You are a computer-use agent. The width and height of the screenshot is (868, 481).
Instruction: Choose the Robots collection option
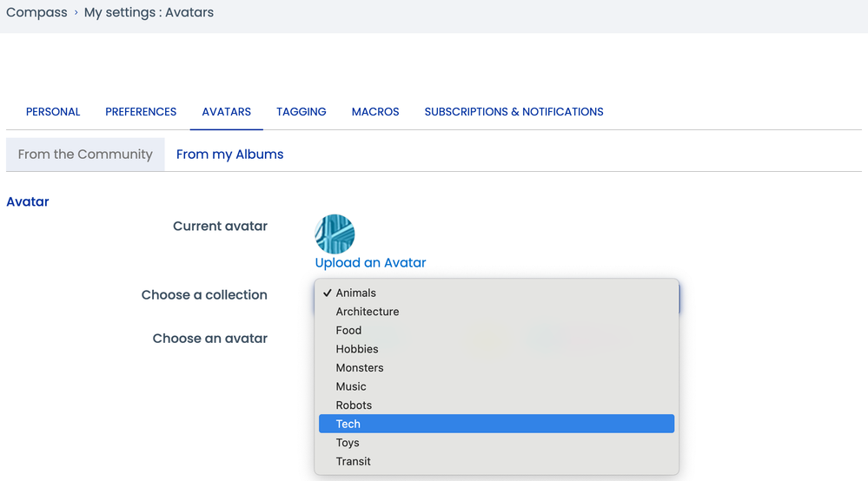tap(354, 405)
